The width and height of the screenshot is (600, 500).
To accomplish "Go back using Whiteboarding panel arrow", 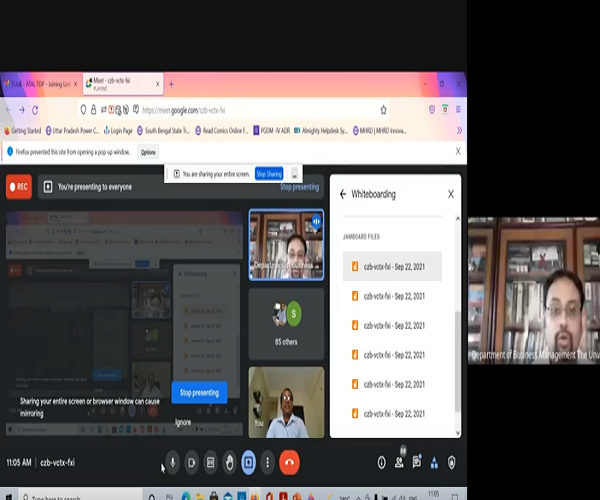I will coord(343,194).
